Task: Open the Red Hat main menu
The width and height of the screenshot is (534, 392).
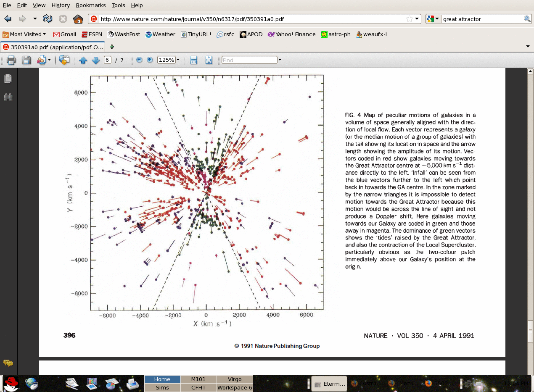Action: tap(11, 384)
